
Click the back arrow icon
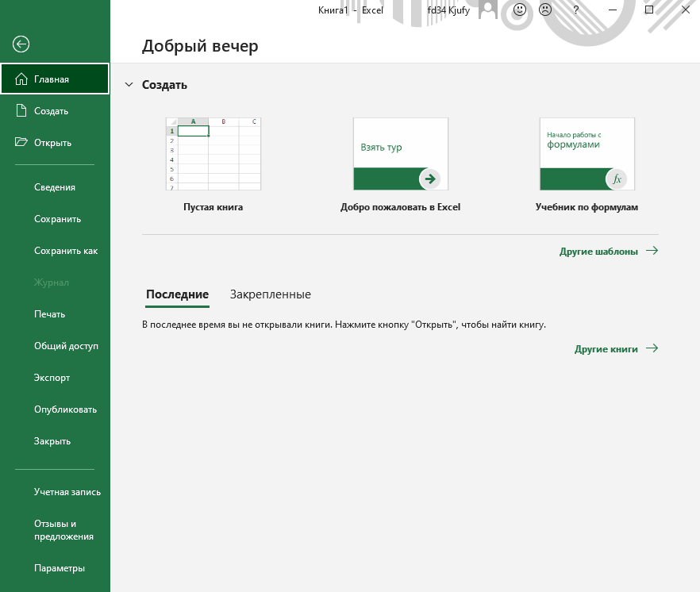point(21,44)
